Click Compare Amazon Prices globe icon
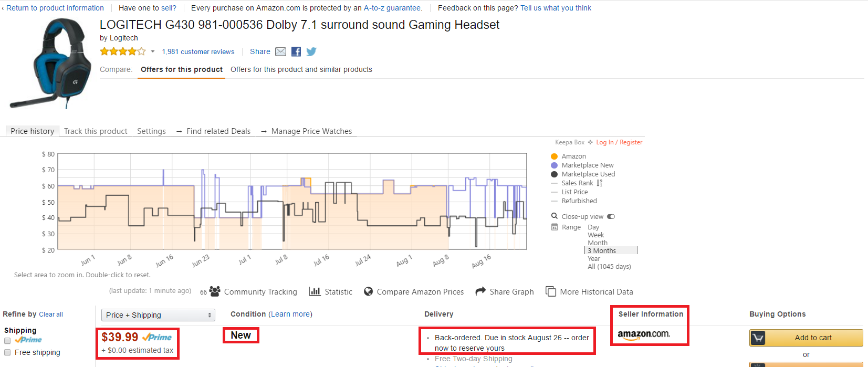This screenshot has width=868, height=367. (x=369, y=291)
